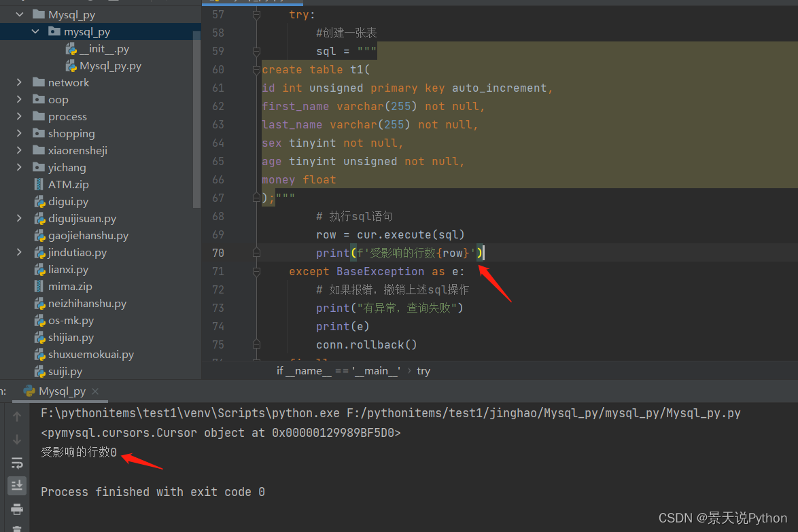Open gaojiehanshu.py file
This screenshot has height=532, width=798.
88,236
